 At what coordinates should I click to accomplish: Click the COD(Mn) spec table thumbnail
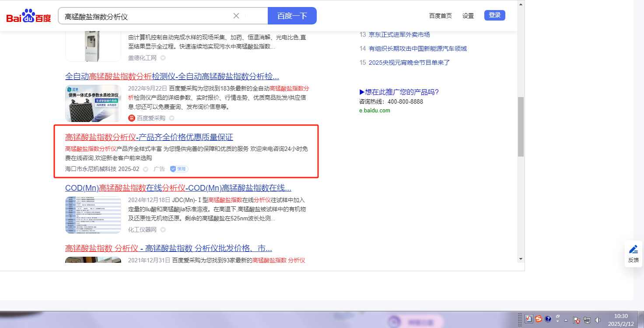(93, 215)
